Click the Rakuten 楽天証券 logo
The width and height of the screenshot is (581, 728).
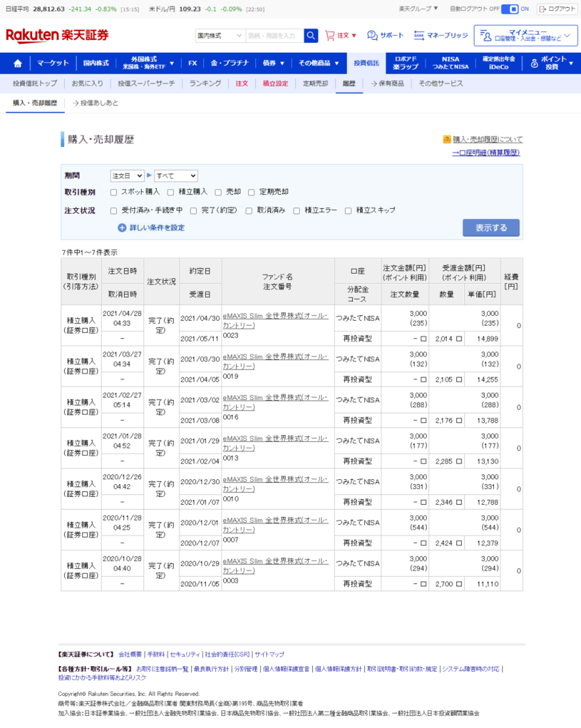coord(57,36)
